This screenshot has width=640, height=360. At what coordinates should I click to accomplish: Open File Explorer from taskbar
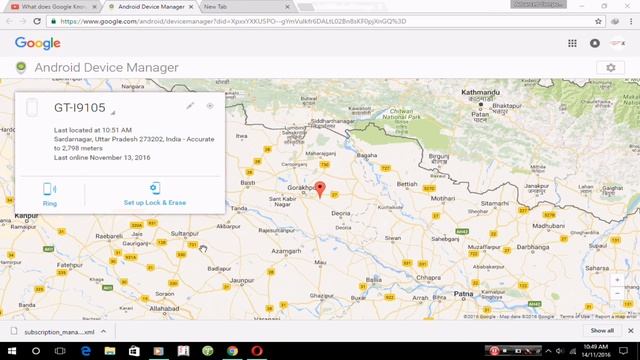tap(110, 351)
